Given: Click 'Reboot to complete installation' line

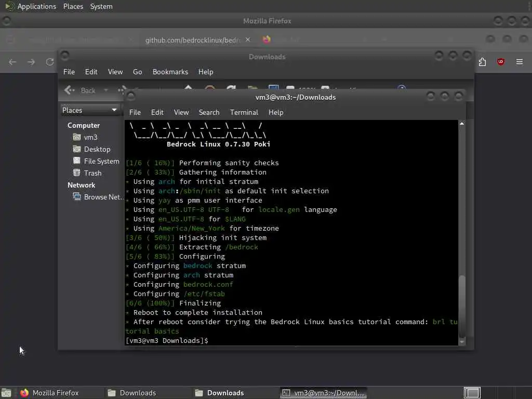Looking at the screenshot, I should pyautogui.click(x=198, y=312).
